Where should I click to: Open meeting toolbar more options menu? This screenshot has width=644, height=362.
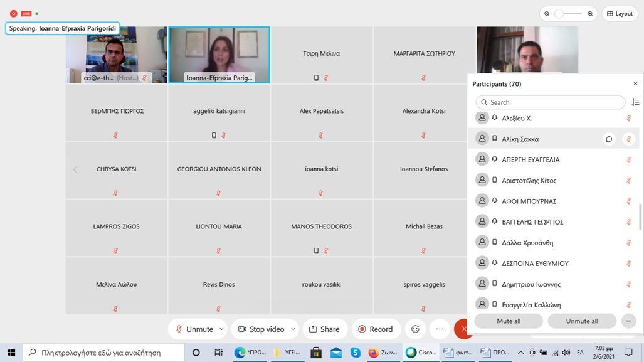440,329
